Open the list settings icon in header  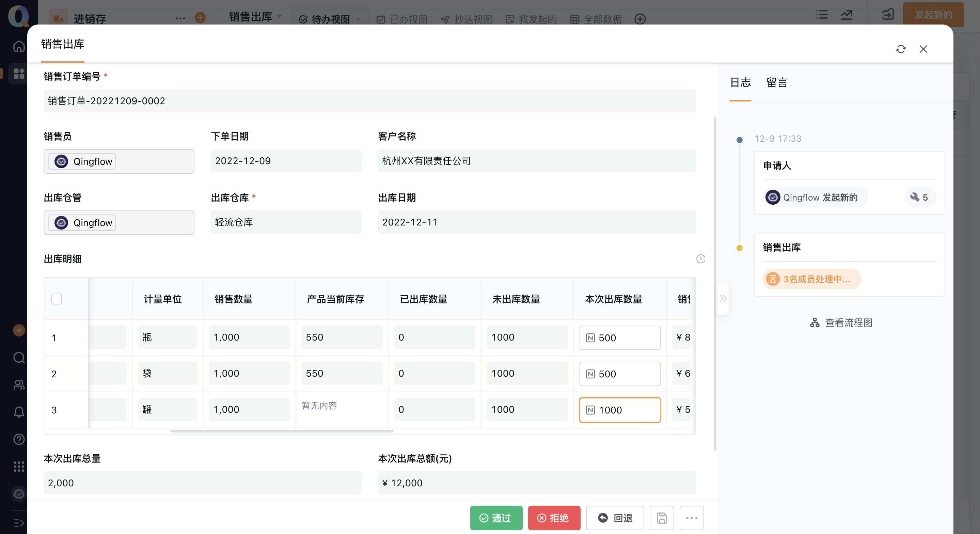pyautogui.click(x=822, y=15)
